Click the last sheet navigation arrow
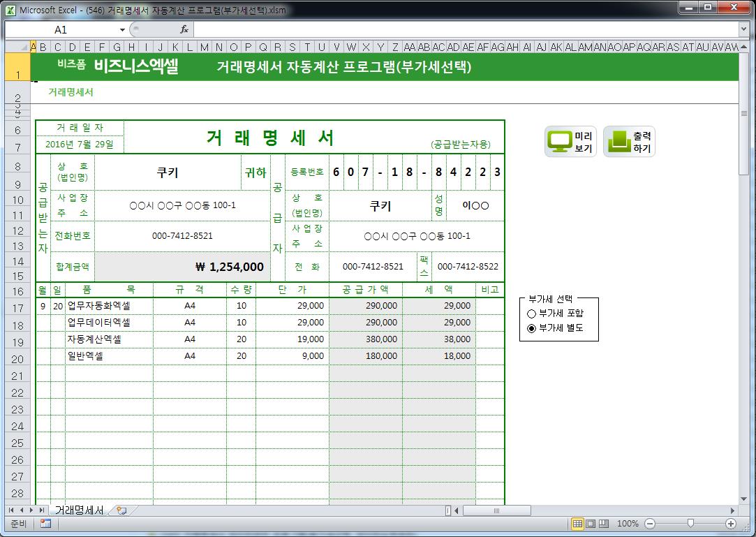This screenshot has width=756, height=537. [42, 510]
